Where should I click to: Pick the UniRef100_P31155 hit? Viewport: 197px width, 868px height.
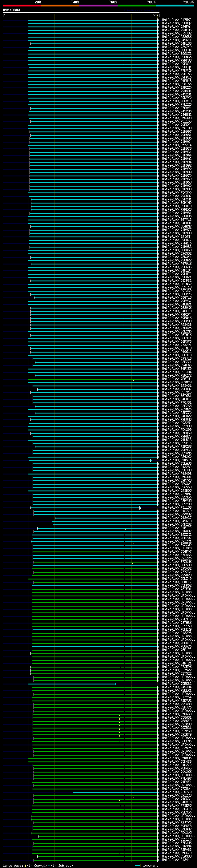(x=176, y=122)
